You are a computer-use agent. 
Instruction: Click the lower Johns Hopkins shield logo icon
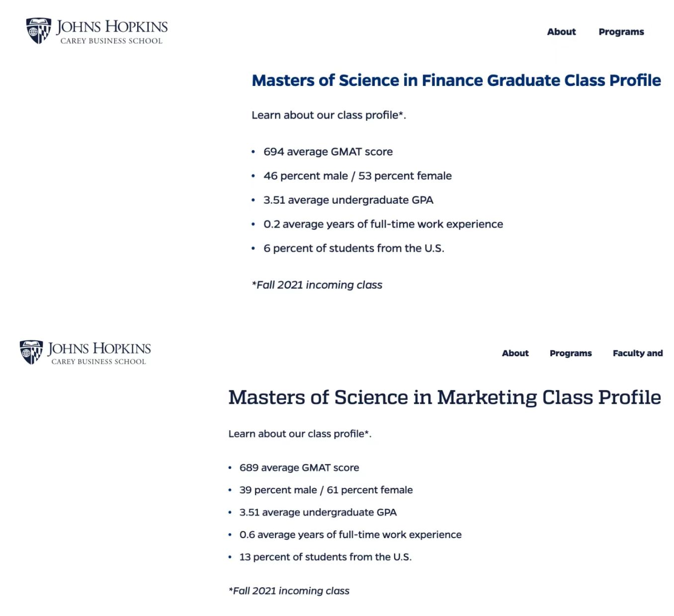pos(31,352)
